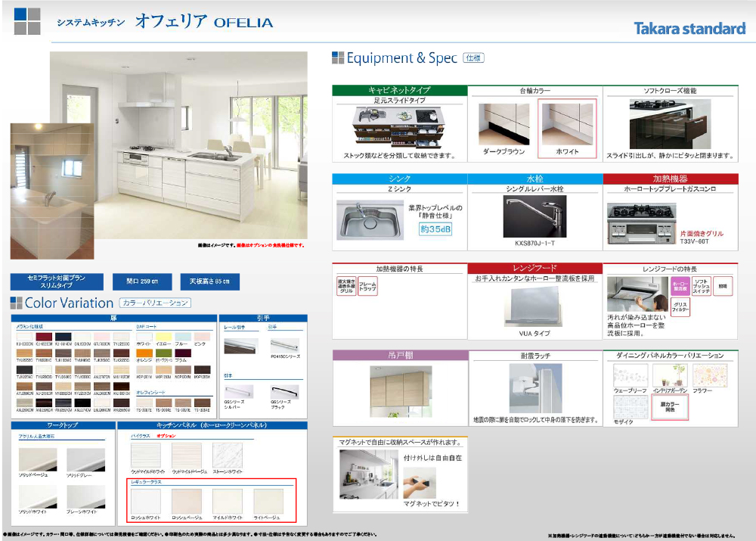Click the 仕様 tag next to Equipment & Spec
This screenshot has width=756, height=541.
[473, 58]
